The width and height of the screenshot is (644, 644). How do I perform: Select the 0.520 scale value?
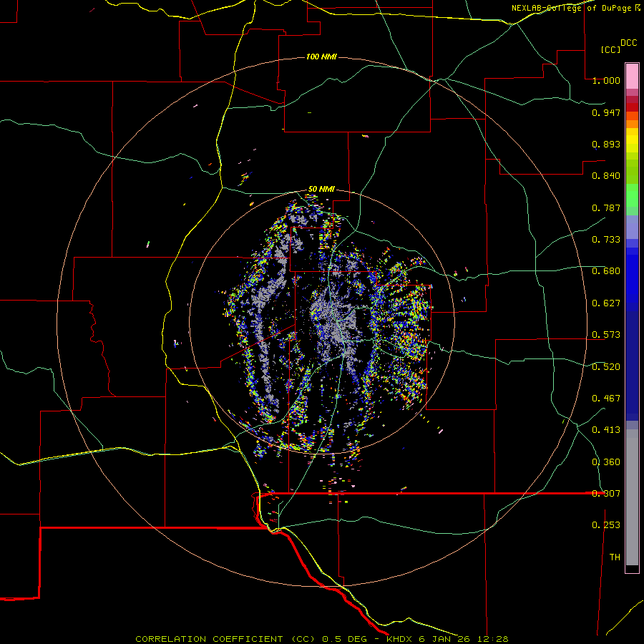(606, 367)
